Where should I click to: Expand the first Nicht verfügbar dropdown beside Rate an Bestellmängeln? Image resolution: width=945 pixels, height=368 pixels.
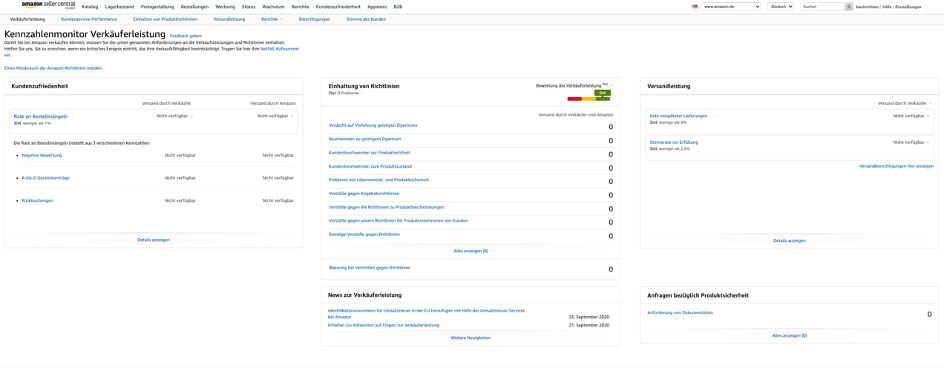click(x=174, y=116)
